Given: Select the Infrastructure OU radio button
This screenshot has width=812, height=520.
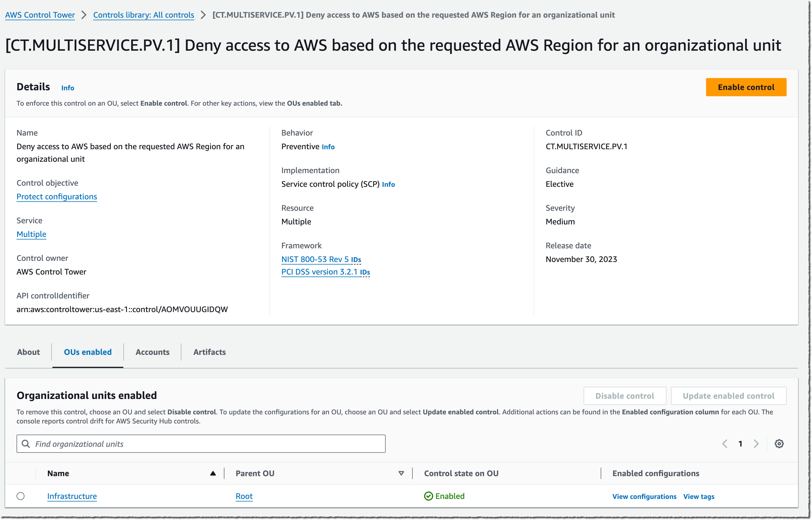Looking at the screenshot, I should click(x=21, y=496).
